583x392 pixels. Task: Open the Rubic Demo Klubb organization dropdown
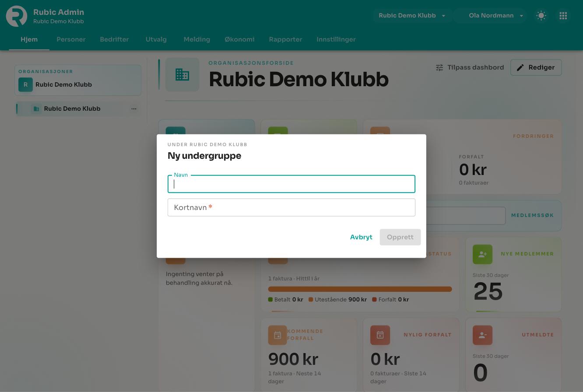(412, 16)
